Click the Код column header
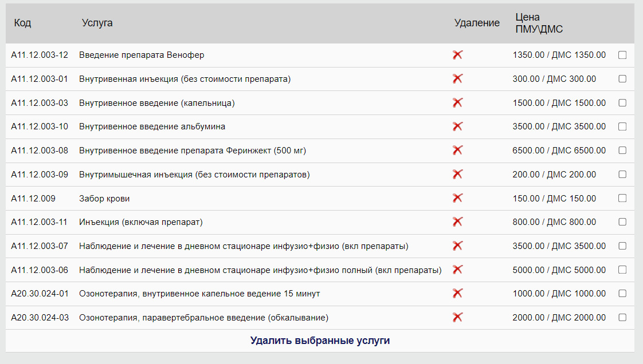Viewport: 643px width, 364px height. coord(23,23)
